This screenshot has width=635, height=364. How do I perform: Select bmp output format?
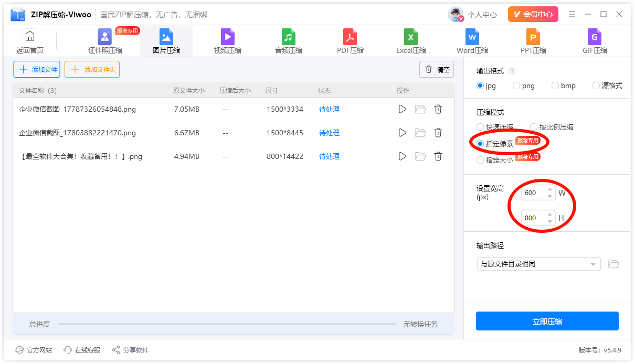point(564,85)
